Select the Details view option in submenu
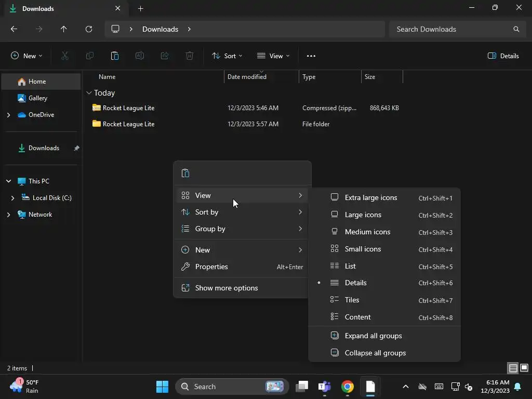The image size is (532, 399). [x=384, y=283]
